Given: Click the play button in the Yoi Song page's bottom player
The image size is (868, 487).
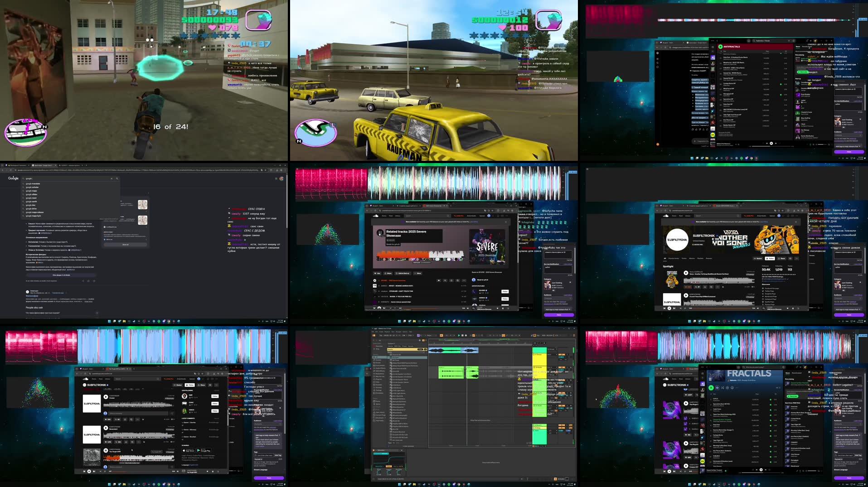Looking at the screenshot, I should coord(669,308).
